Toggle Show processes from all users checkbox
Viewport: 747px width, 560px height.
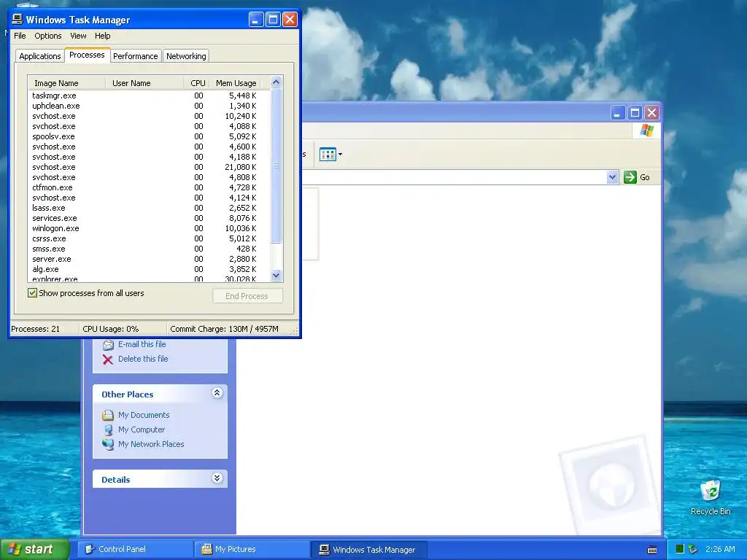[32, 293]
